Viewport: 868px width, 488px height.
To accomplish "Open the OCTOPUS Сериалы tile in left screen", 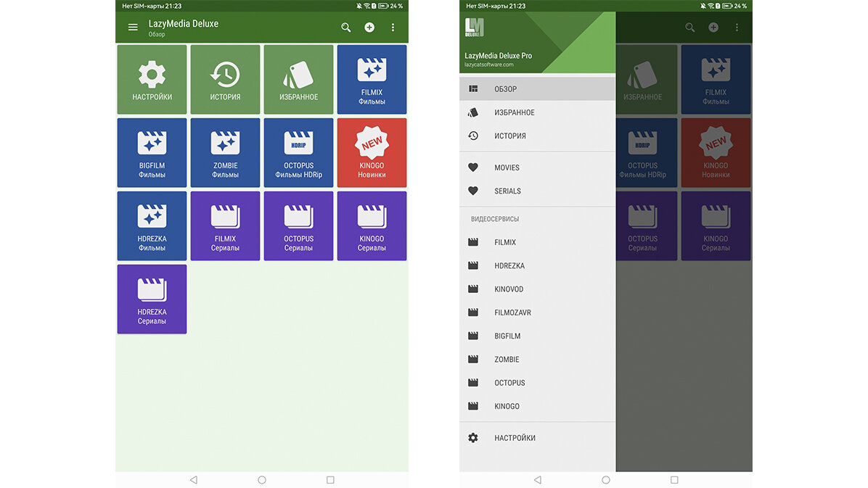I will pyautogui.click(x=298, y=226).
